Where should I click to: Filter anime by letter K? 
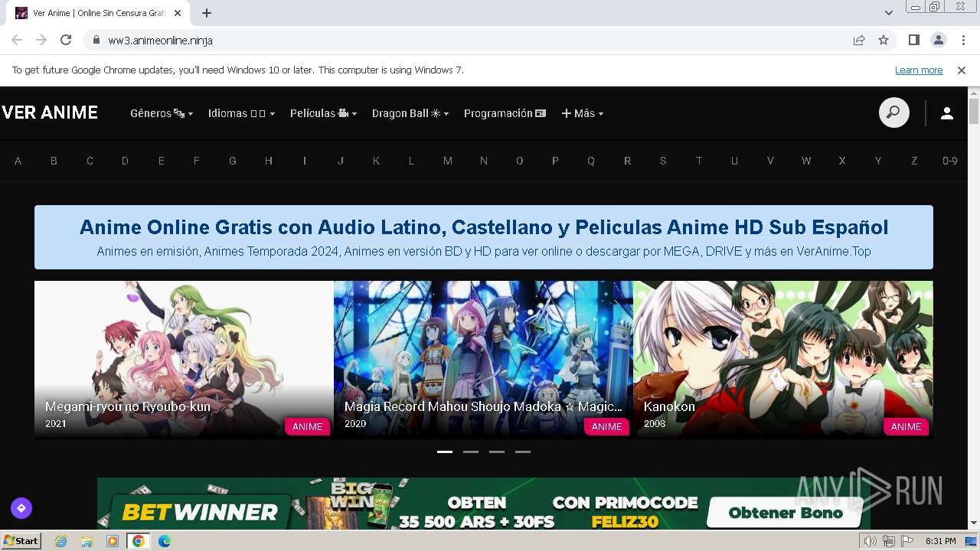(376, 161)
